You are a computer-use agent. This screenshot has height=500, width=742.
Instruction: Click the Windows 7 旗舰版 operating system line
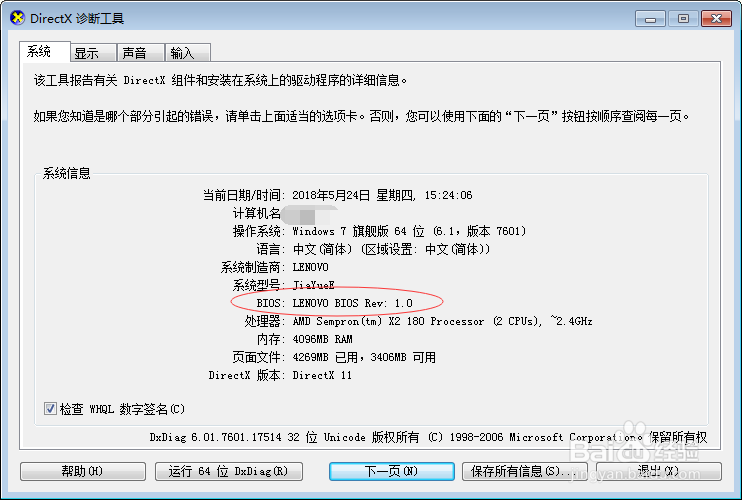(x=409, y=231)
